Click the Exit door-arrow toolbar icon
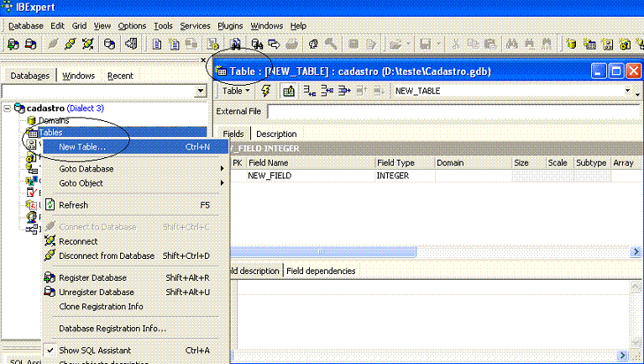Image resolution: width=644 pixels, height=364 pixels. 132,44
